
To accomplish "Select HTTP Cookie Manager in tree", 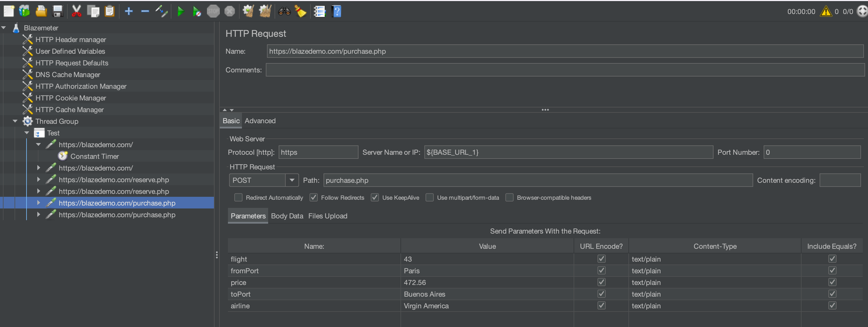I will (71, 98).
